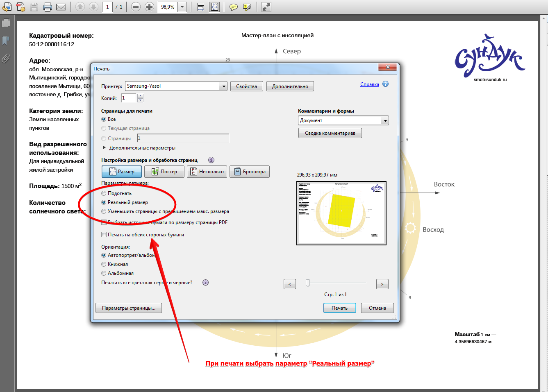Image resolution: width=548 pixels, height=392 pixels.
Task: Switch to the "Постер" sizing mode
Action: 164,172
